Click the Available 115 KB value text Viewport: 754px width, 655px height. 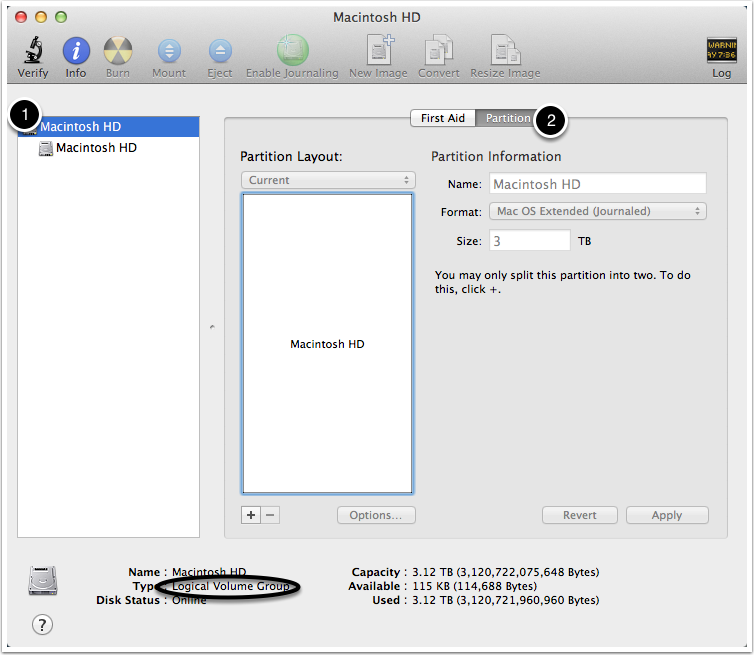tap(475, 586)
